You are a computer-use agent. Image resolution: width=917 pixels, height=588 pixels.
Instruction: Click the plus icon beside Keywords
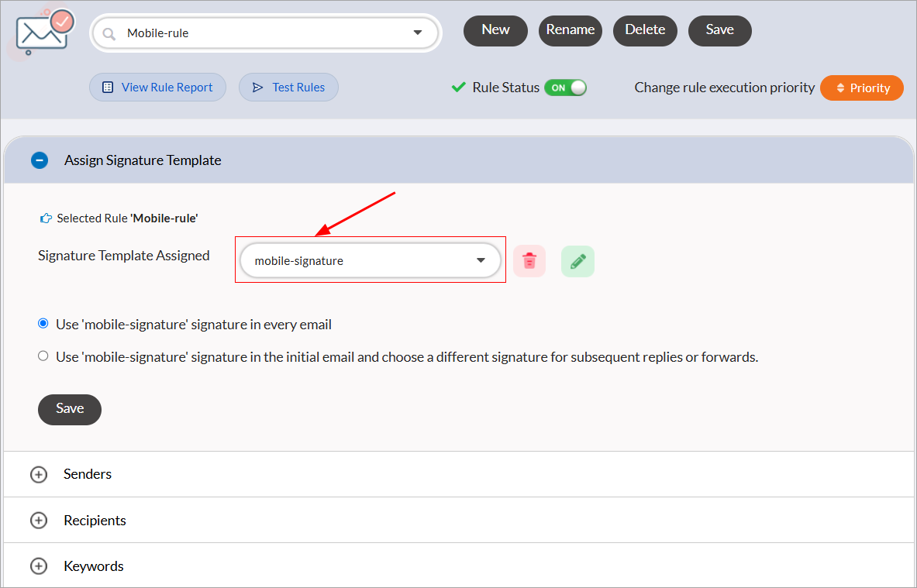[39, 566]
